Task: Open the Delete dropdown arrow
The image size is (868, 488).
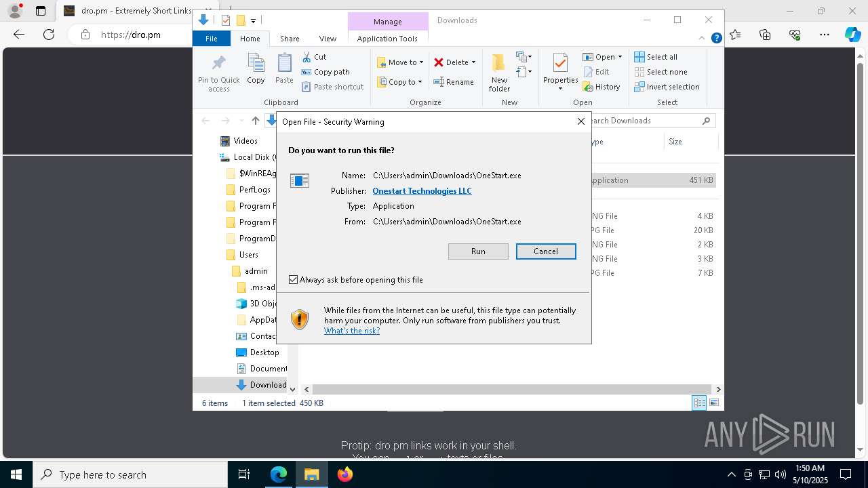Action: (473, 62)
